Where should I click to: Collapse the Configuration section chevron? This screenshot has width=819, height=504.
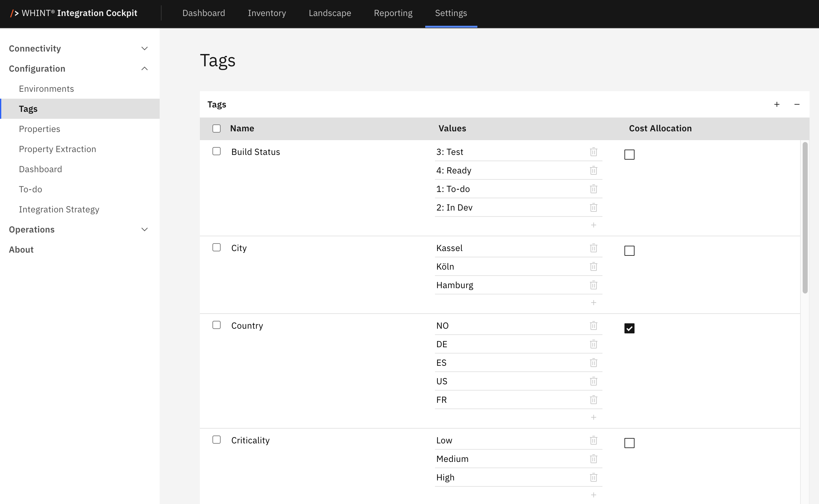coord(144,69)
